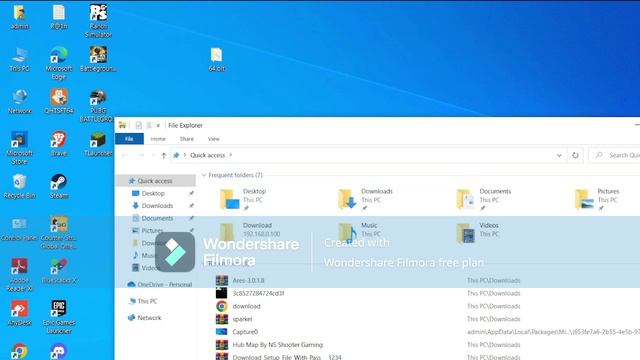Launch Microsoft Edge from the desktop
This screenshot has width=640, height=360.
point(59,63)
